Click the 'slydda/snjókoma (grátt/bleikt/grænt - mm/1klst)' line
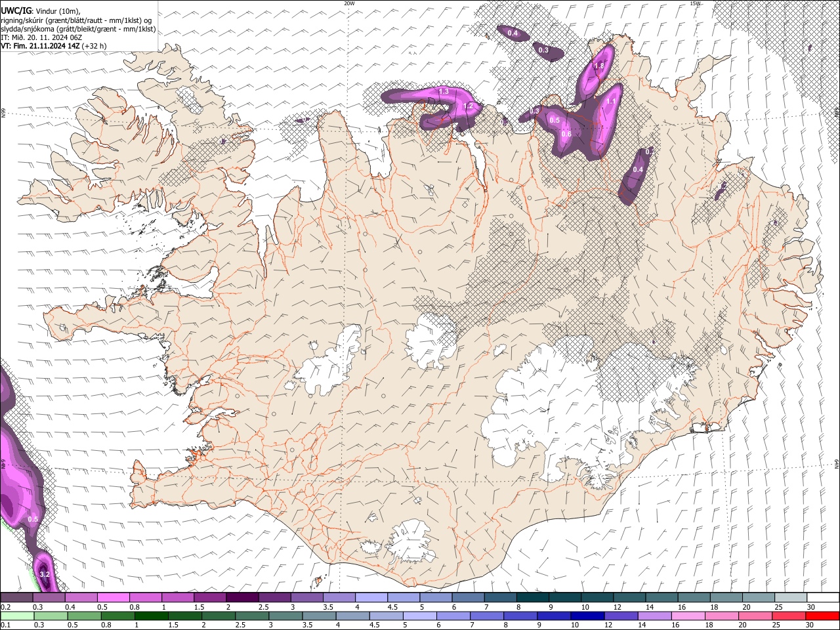 (78, 29)
